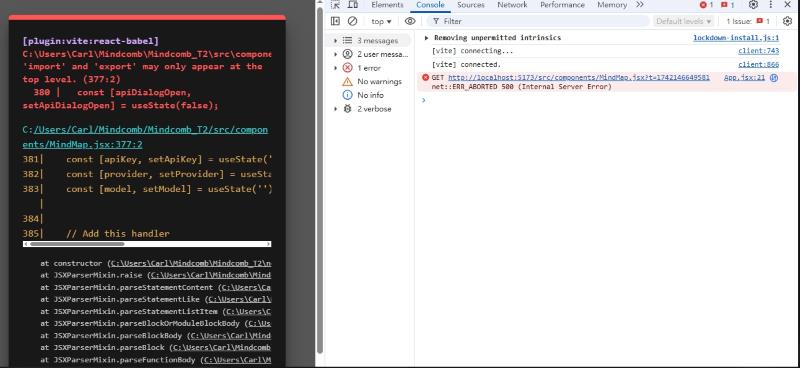
Task: Click the console prompt input arrow
Action: tap(423, 100)
